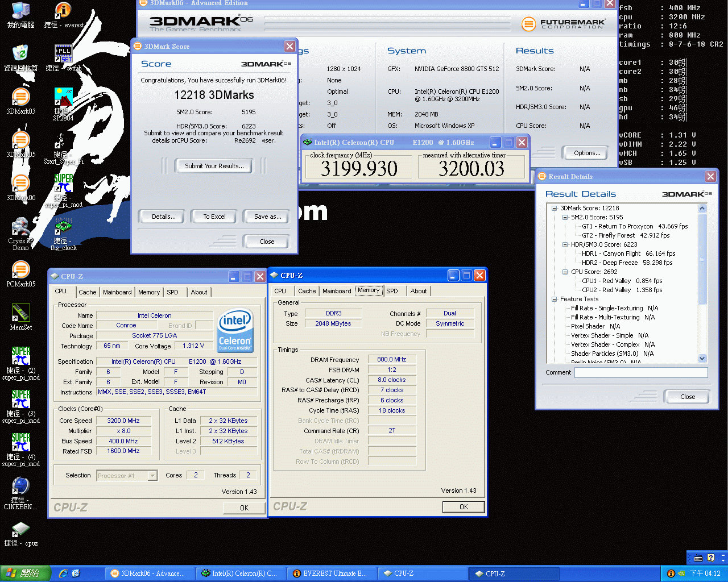Select the super_pi_mod (3) shortcut icon
728x582 pixels.
pos(20,407)
